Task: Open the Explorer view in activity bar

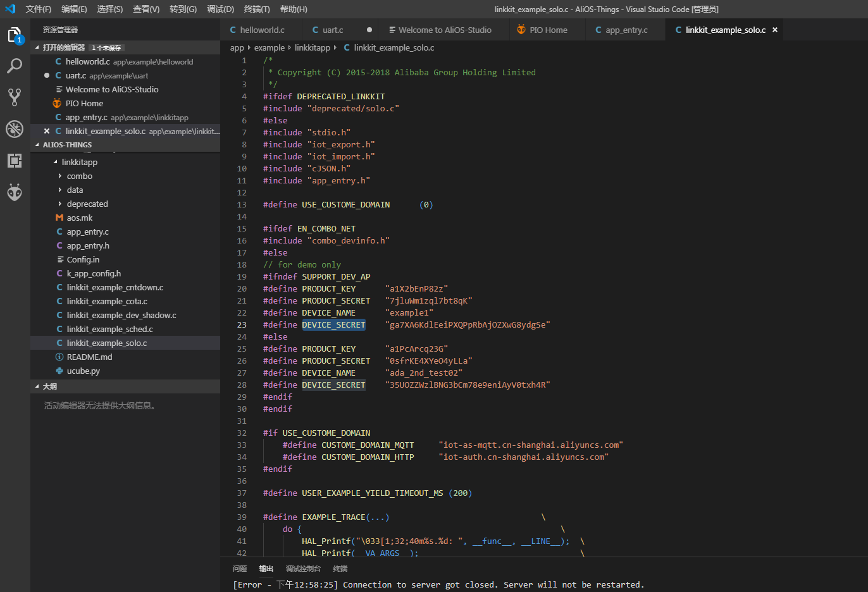Action: point(15,35)
